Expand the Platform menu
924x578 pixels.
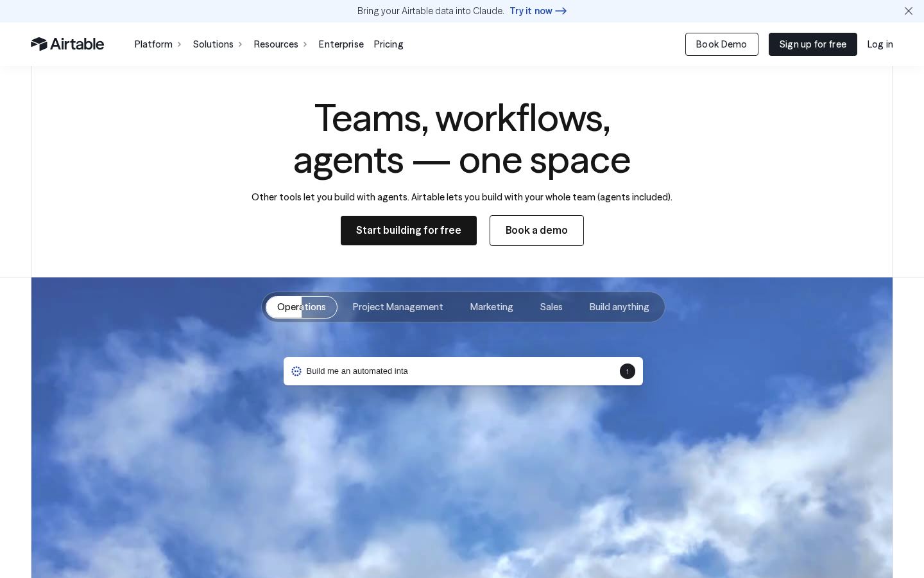[158, 44]
